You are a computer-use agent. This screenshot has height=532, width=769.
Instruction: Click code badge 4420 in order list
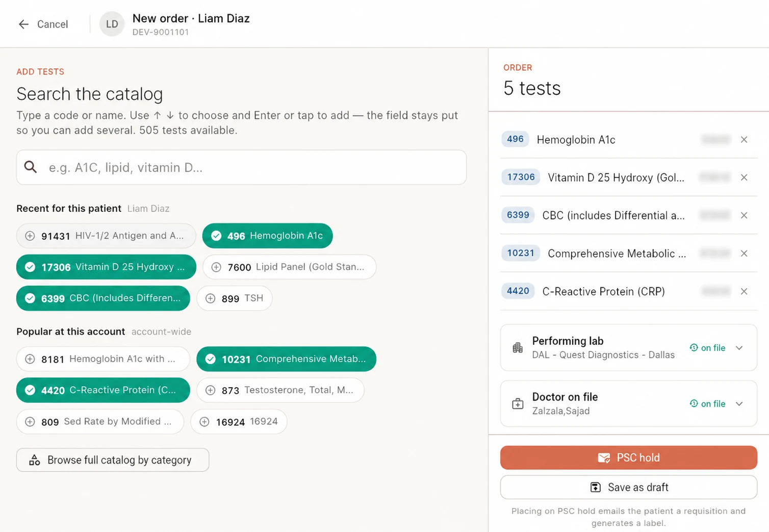click(x=518, y=291)
